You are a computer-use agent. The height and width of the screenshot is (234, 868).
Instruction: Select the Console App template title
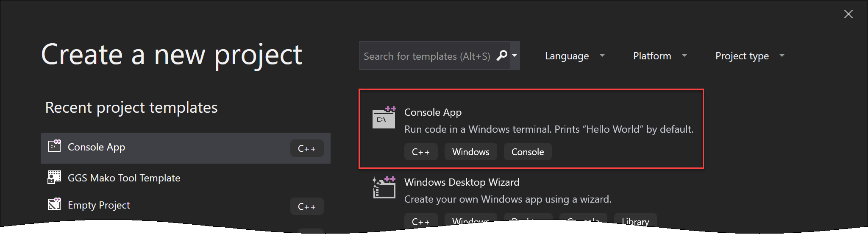433,112
